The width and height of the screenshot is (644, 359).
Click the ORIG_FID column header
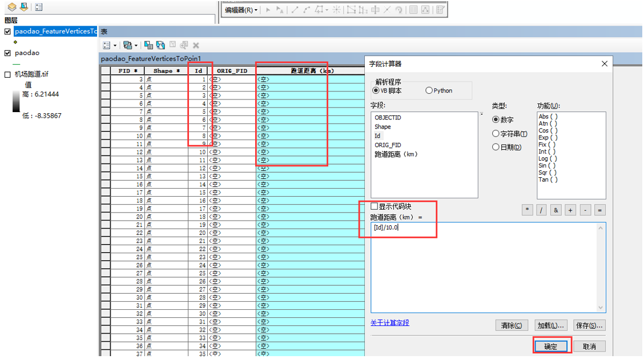[232, 71]
